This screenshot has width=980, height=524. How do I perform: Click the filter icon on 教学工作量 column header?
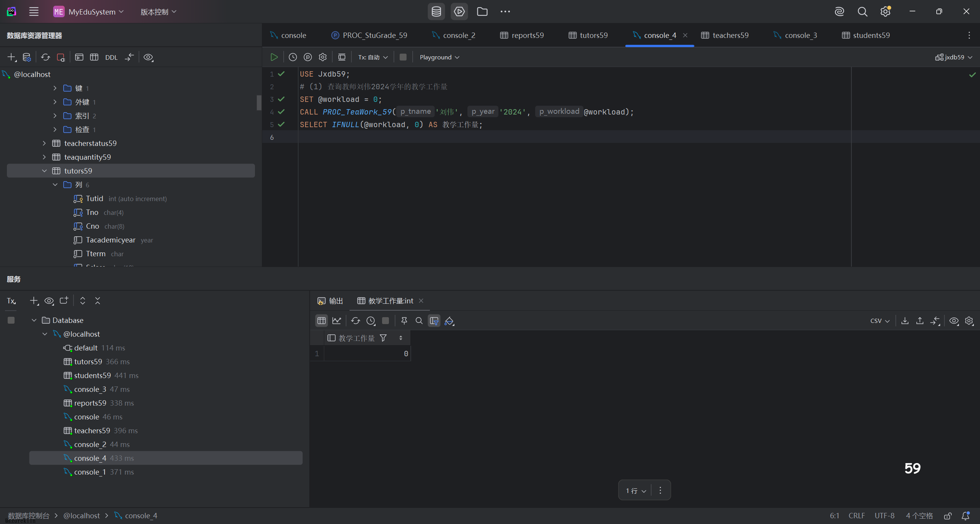click(383, 338)
